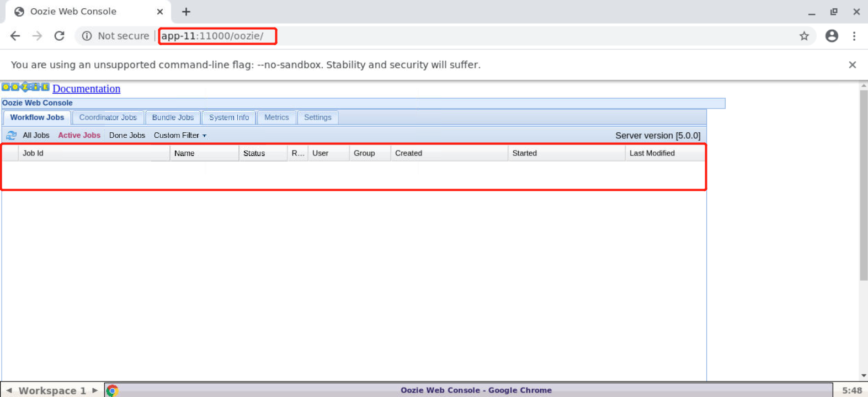Click the truncated R... column header

pyautogui.click(x=298, y=153)
